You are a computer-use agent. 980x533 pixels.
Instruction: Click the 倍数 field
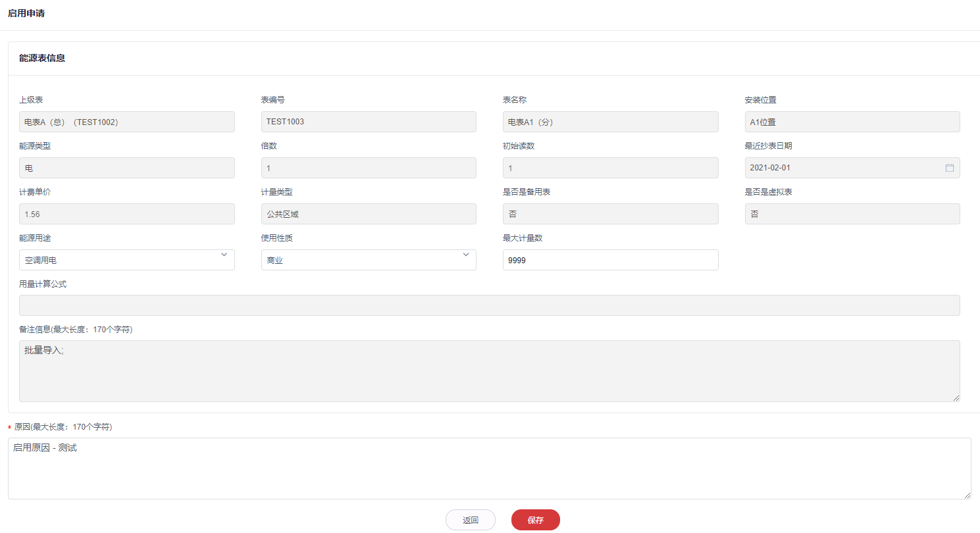tap(369, 168)
